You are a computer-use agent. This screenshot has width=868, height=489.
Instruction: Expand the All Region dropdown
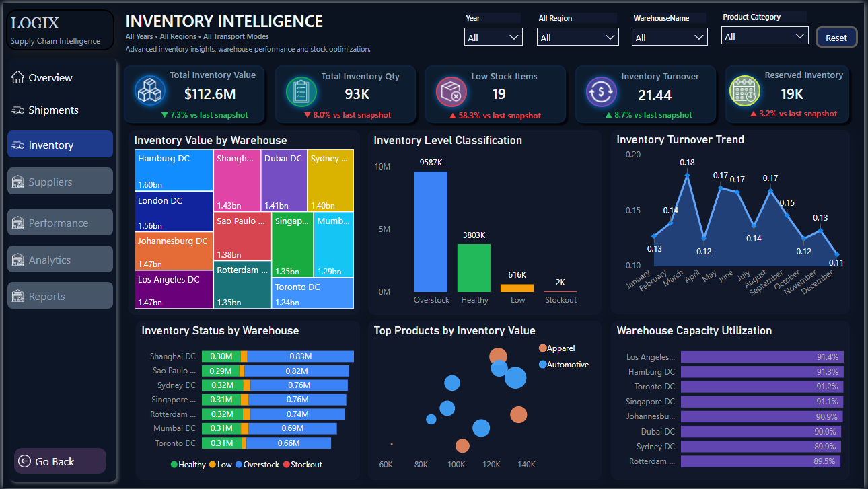[x=579, y=37]
